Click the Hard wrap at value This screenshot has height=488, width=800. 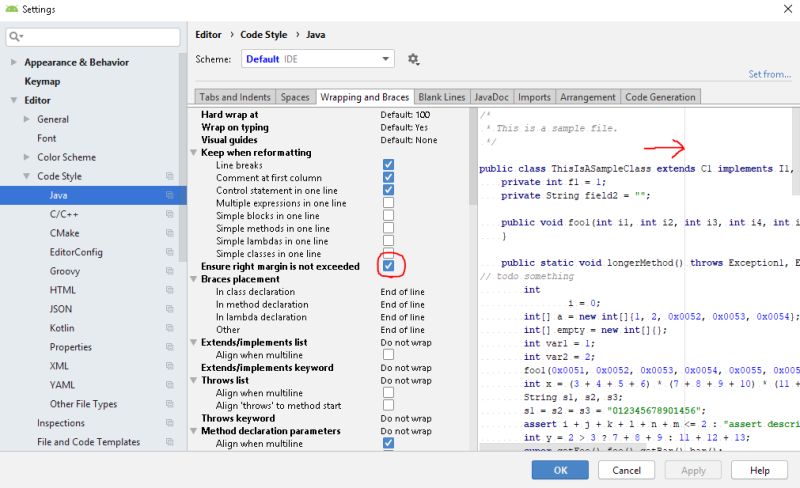405,115
